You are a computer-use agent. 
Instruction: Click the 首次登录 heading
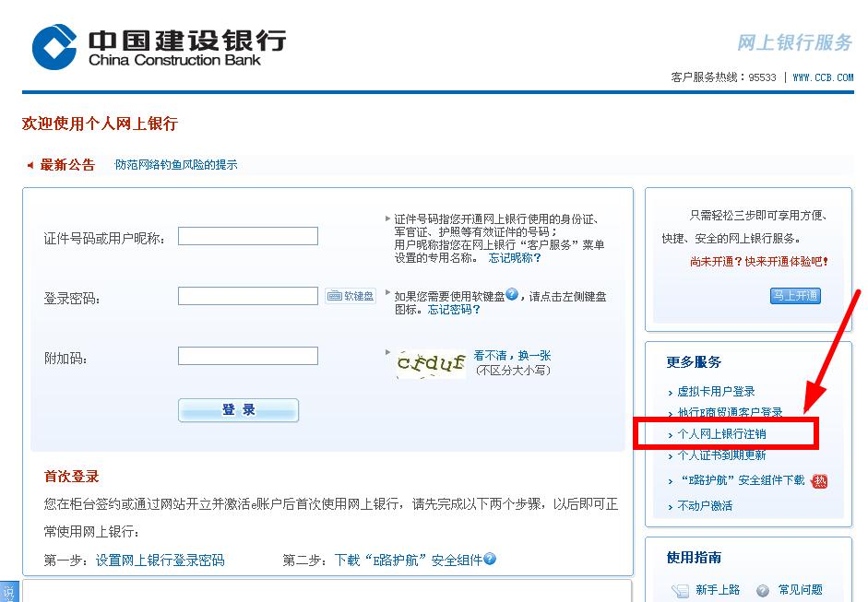71,477
